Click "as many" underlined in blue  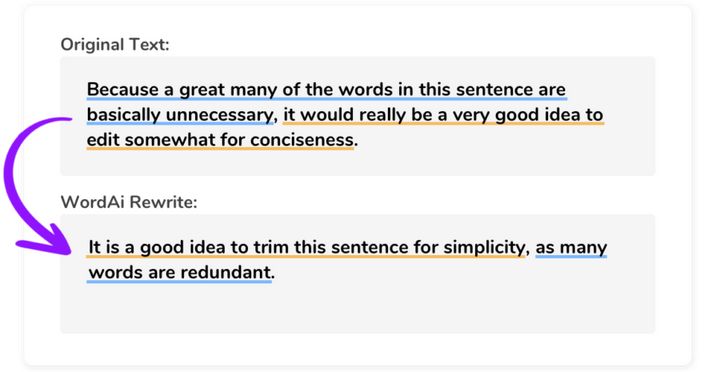tap(571, 248)
